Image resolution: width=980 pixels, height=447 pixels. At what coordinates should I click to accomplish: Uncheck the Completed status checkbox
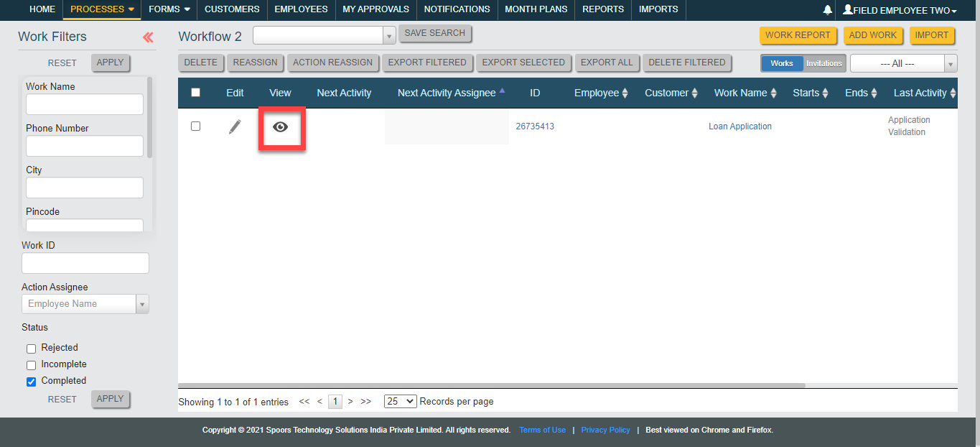point(32,382)
